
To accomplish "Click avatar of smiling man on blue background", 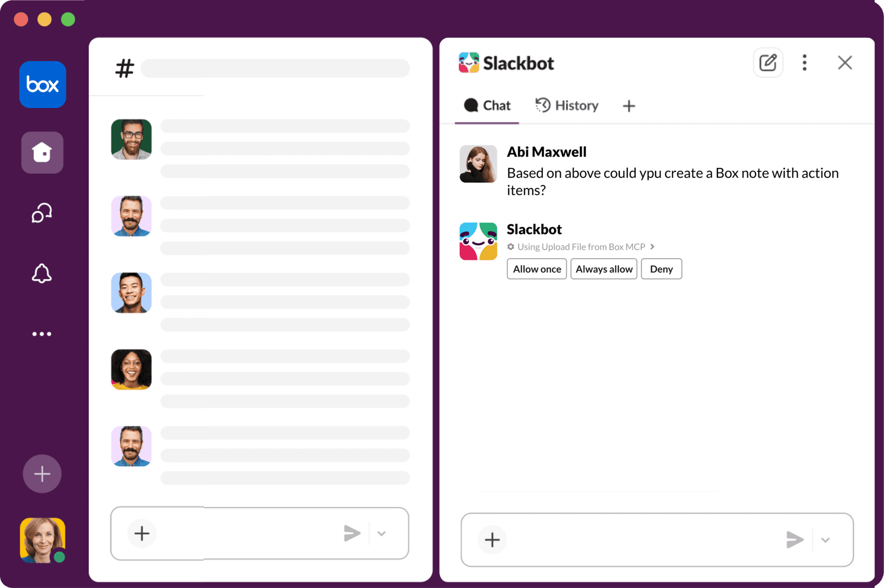I will 131,293.
